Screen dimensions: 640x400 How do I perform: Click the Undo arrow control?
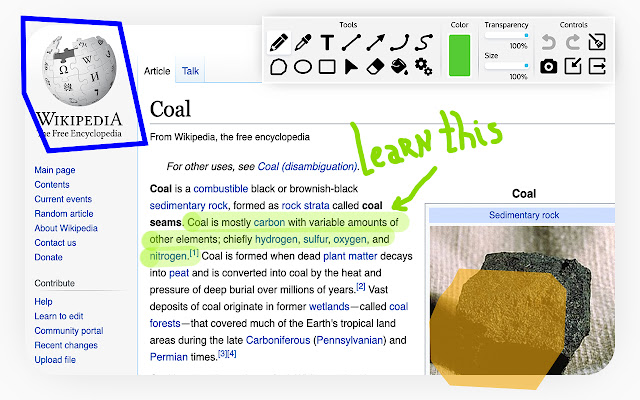549,42
